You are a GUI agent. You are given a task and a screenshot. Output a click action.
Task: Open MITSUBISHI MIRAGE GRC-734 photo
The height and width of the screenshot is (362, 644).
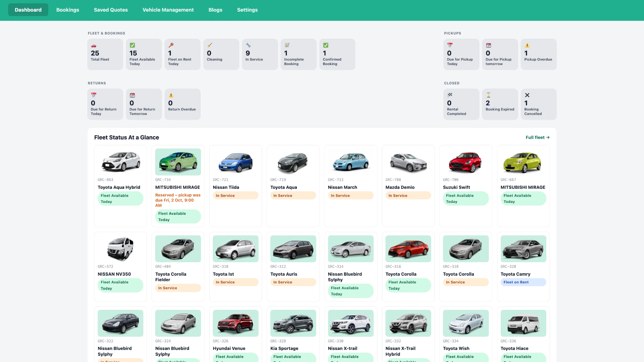[178, 162]
